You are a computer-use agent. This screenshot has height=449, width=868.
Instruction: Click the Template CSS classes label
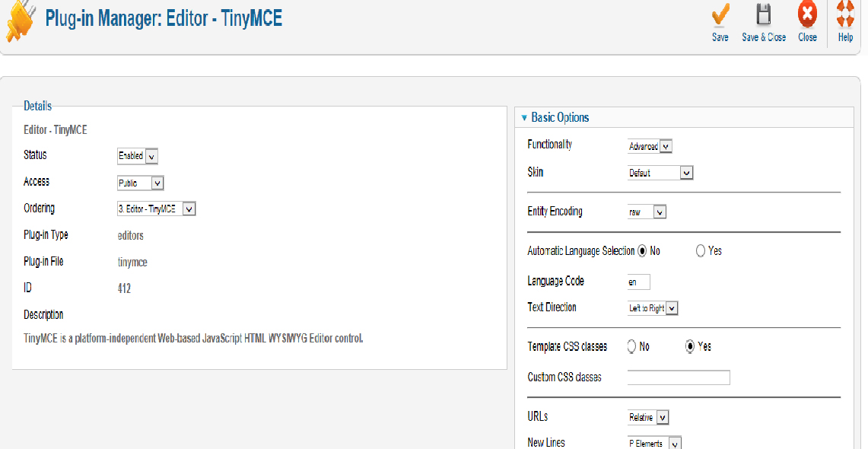[568, 346]
